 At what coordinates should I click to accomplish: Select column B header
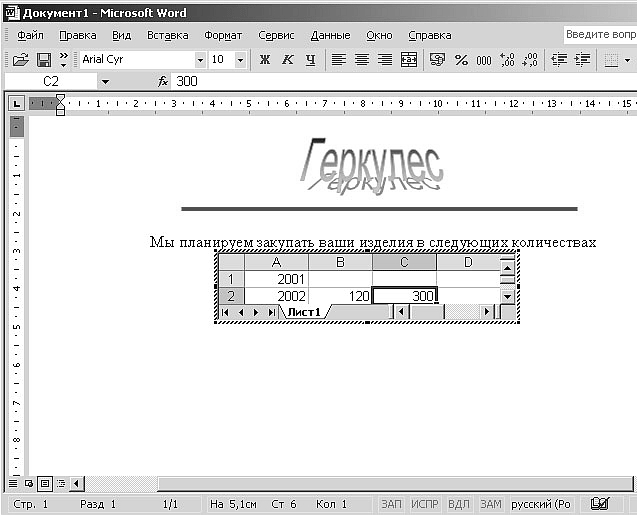click(x=340, y=262)
